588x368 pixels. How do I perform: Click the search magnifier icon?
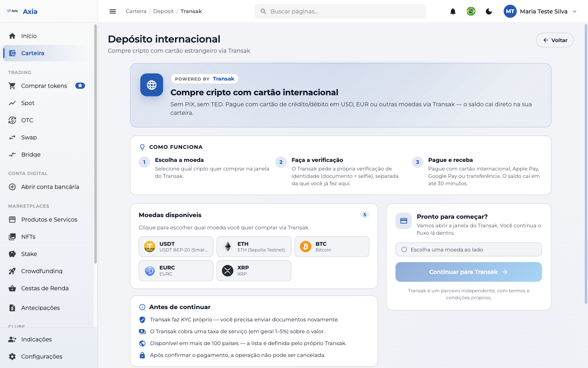coord(263,11)
